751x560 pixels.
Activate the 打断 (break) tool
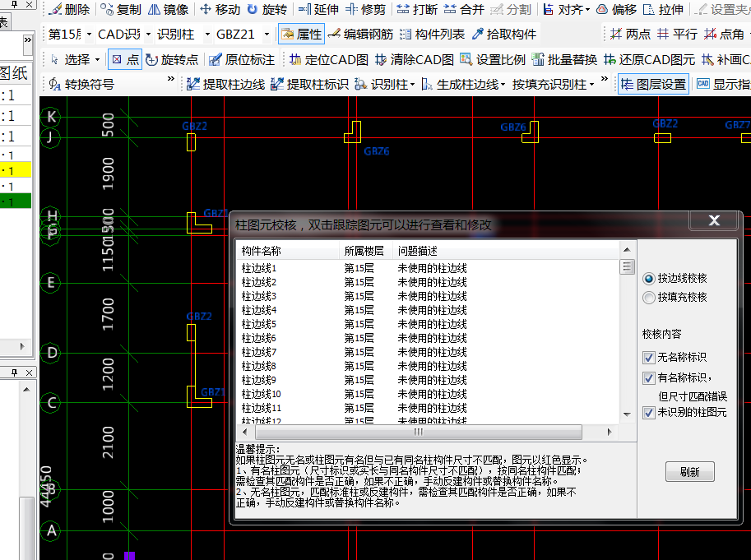click(x=417, y=9)
